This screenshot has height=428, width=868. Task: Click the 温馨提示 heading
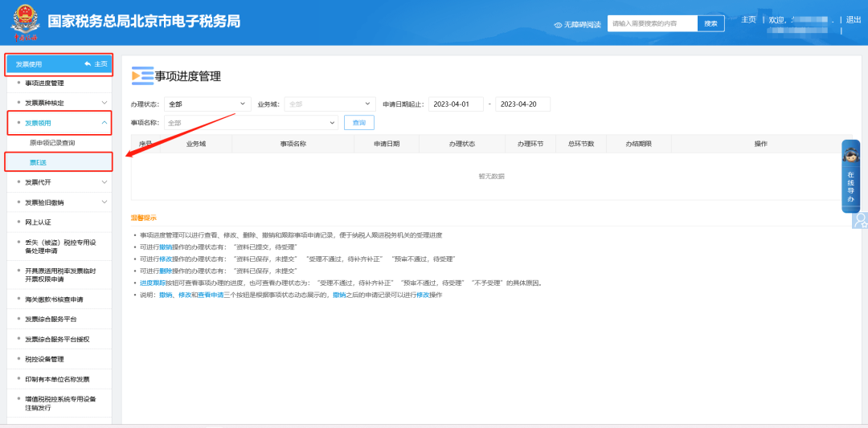tap(143, 218)
